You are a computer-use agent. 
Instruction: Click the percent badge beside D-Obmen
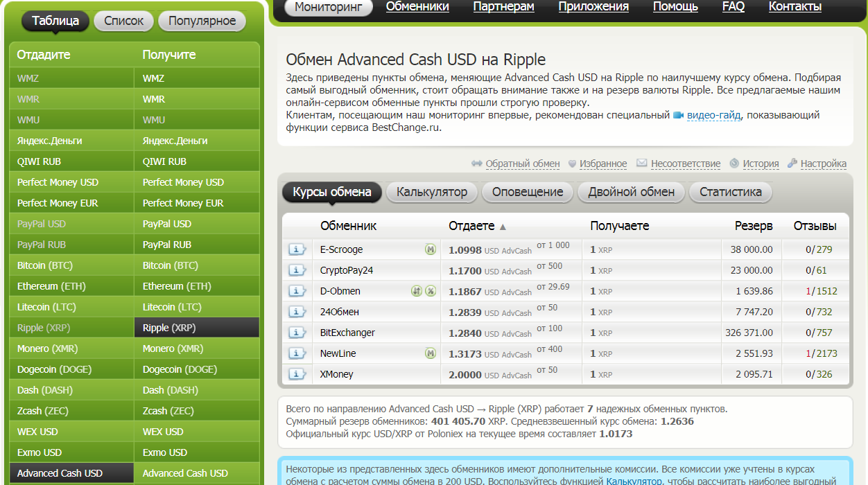tap(431, 291)
